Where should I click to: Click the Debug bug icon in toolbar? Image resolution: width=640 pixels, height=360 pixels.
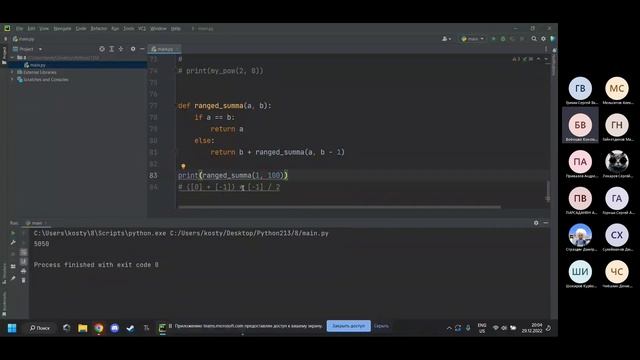(503, 39)
